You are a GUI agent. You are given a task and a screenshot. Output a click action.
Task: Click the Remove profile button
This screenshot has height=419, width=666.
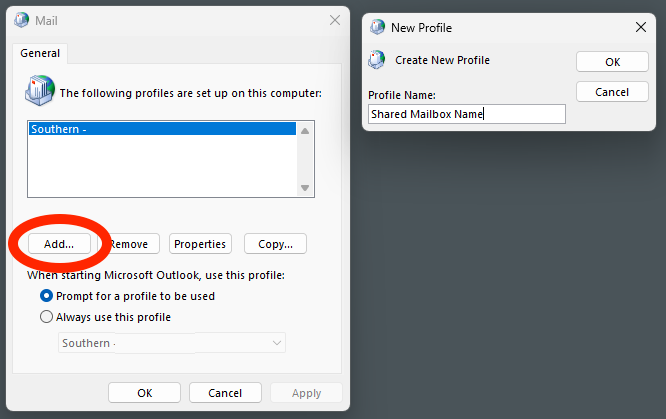129,244
